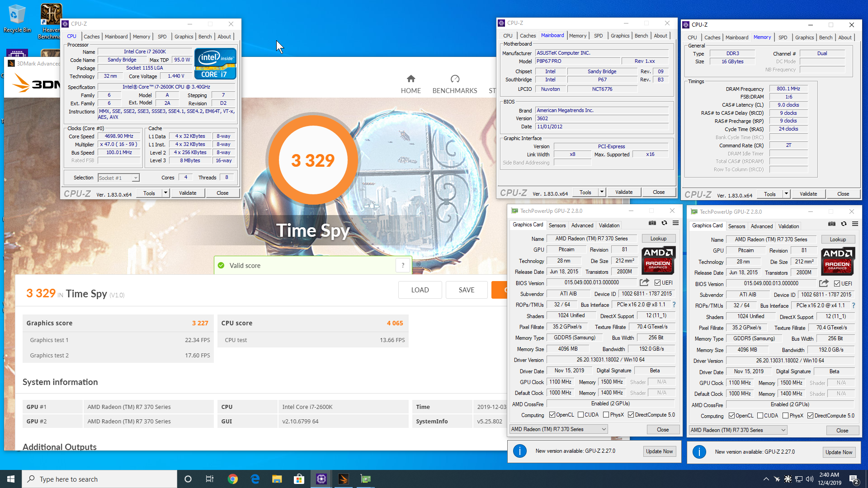The image size is (868, 488).
Task: Toggle OpenCL checkbox in left GPU-Z
Action: coord(552,415)
